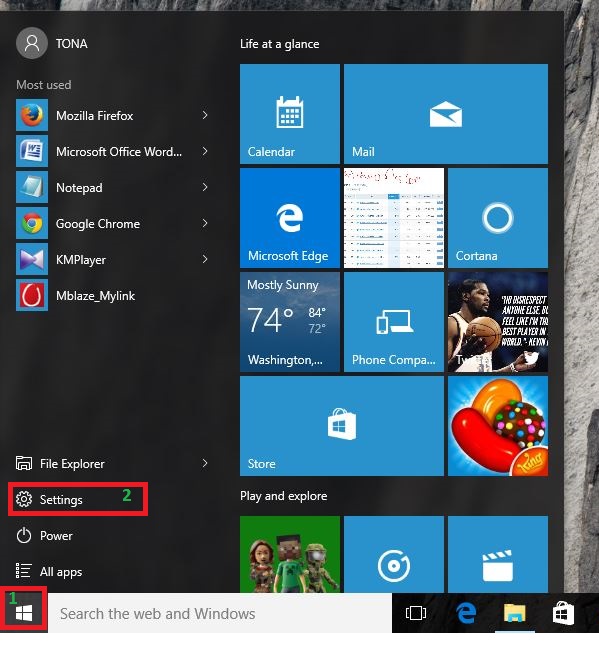Expand Google Chrome jump list arrow
599x646 pixels.
205,223
